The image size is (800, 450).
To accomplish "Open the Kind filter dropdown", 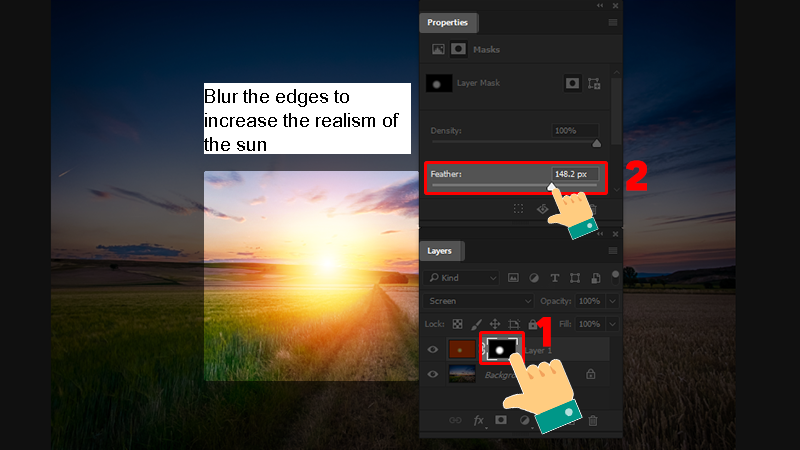I will pos(461,278).
